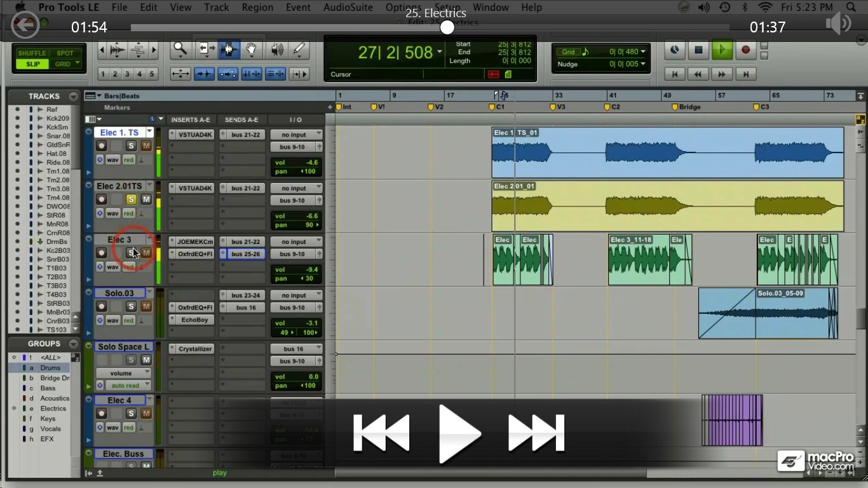868x488 pixels.
Task: Seek using the video progress slider knob
Action: [447, 27]
